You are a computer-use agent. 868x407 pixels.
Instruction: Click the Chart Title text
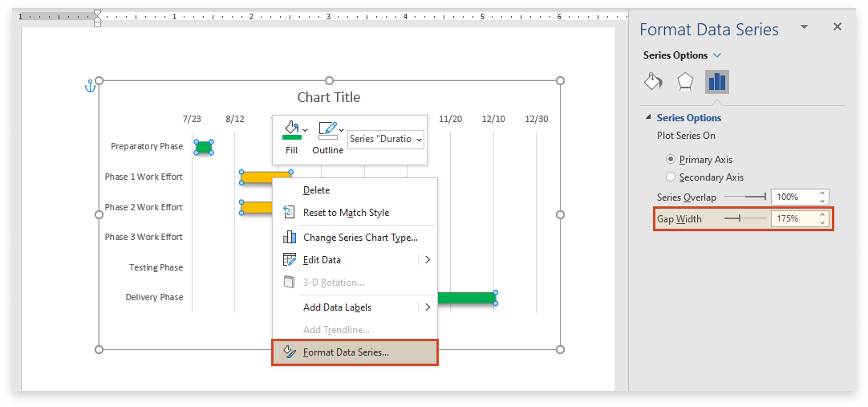[x=329, y=97]
